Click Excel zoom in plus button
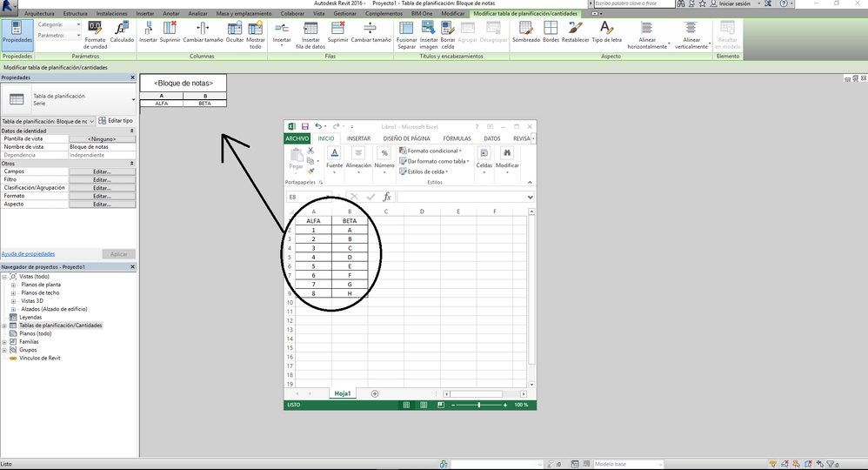Viewport: 868px width, 470px height. [x=504, y=405]
